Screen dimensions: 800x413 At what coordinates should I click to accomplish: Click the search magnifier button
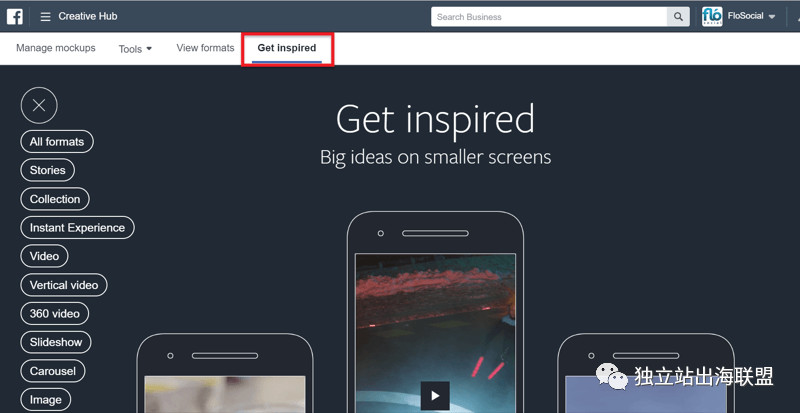(678, 17)
